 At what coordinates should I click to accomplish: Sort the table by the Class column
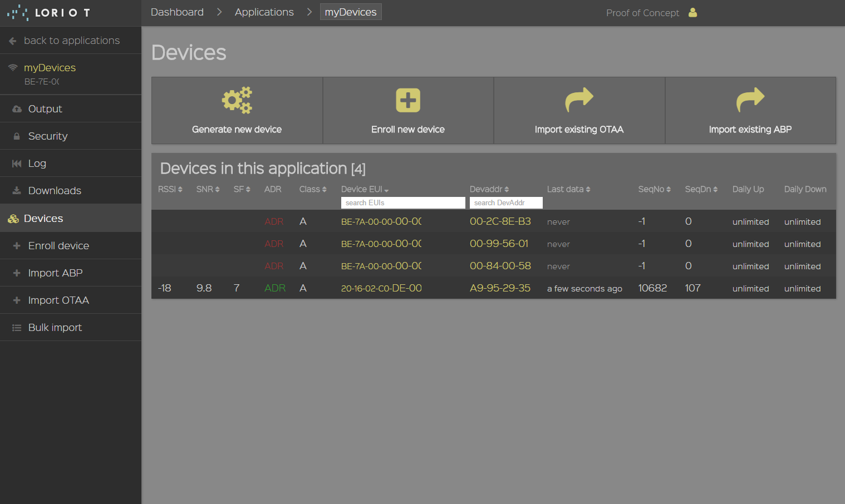click(313, 189)
